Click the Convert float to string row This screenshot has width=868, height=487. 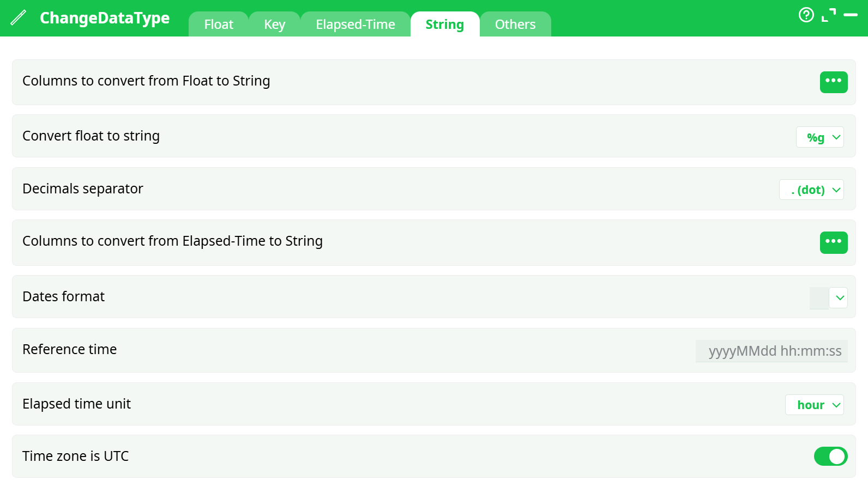tap(91, 136)
